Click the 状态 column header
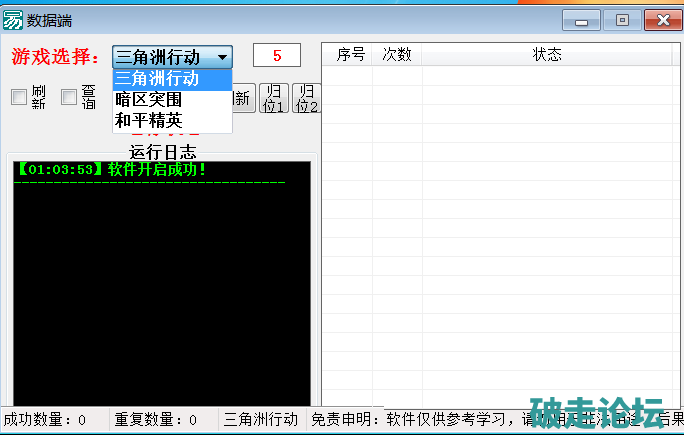Screen dimensions: 684x435 [x=546, y=54]
